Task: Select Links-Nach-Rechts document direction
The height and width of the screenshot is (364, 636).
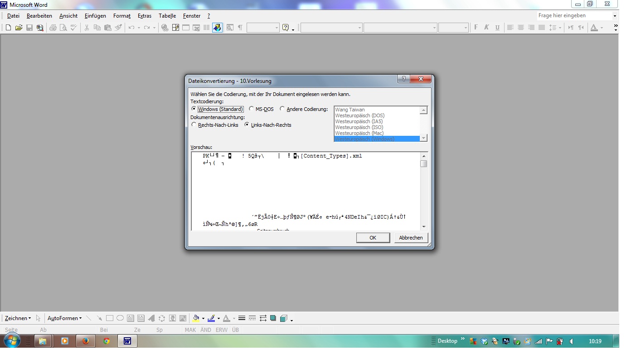Action: [x=247, y=125]
